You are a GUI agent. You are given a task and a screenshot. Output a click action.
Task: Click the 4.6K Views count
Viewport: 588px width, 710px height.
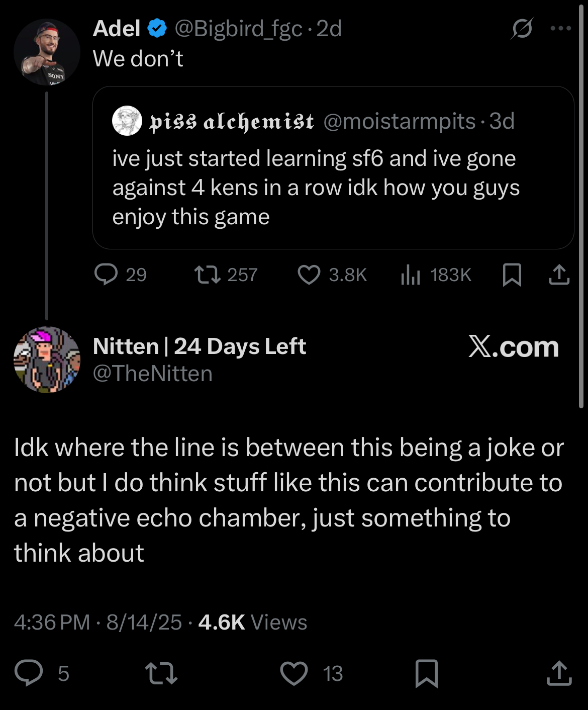coord(253,623)
